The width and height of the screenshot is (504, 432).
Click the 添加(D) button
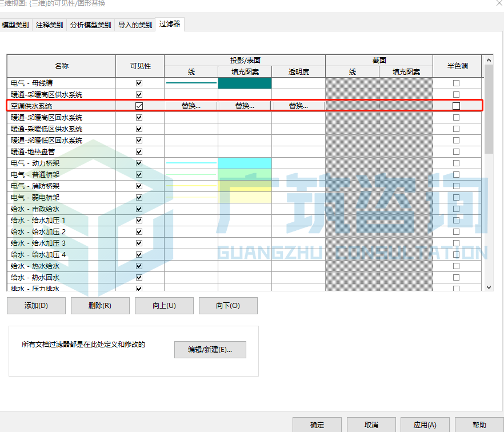36,306
